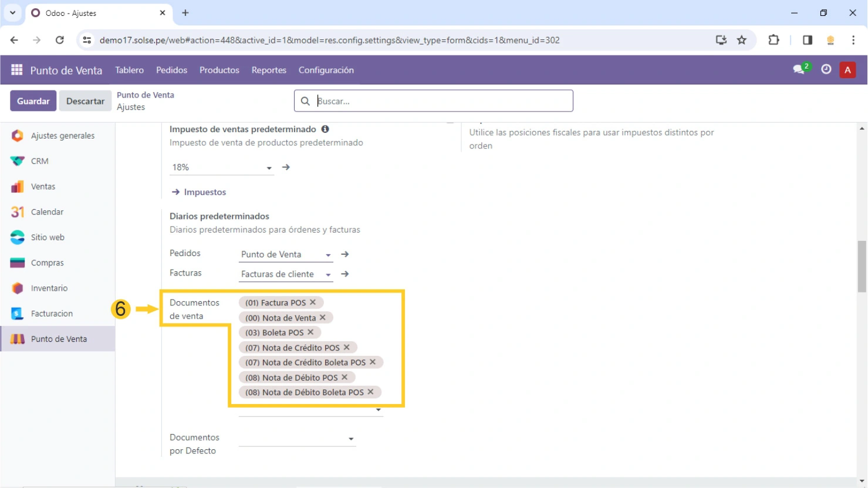Viewport: 868px width, 488px height.
Task: Bookmark this page with the star icon
Action: 742,40
